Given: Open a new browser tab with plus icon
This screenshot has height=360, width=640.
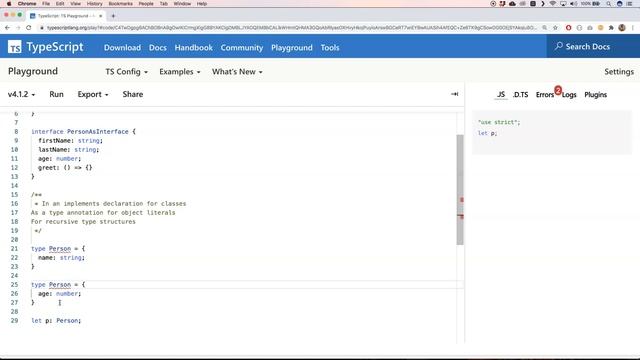Looking at the screenshot, I should [113, 16].
